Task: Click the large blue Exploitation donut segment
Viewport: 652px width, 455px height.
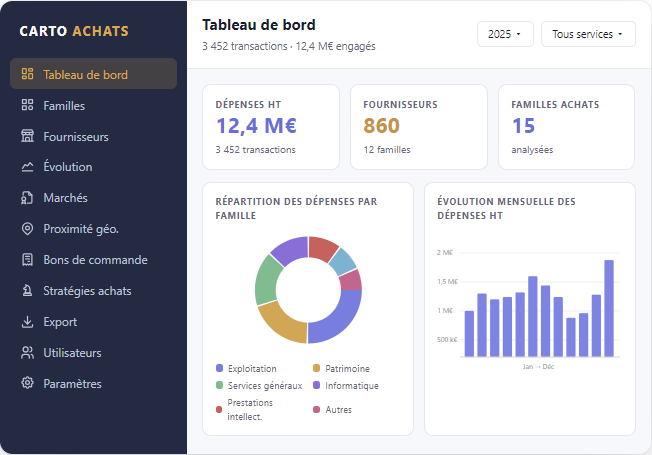Action: [x=339, y=320]
